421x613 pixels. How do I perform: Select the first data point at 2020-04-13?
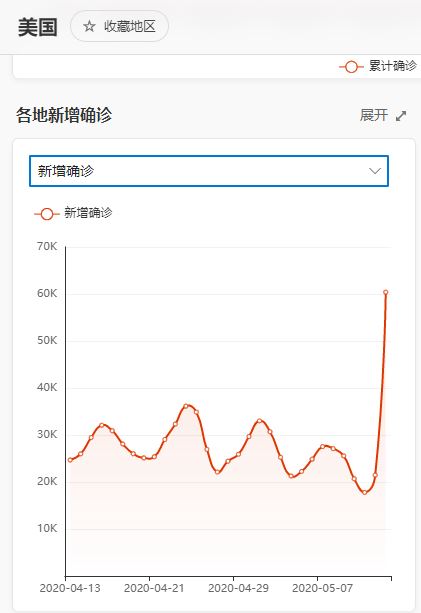[x=70, y=460]
